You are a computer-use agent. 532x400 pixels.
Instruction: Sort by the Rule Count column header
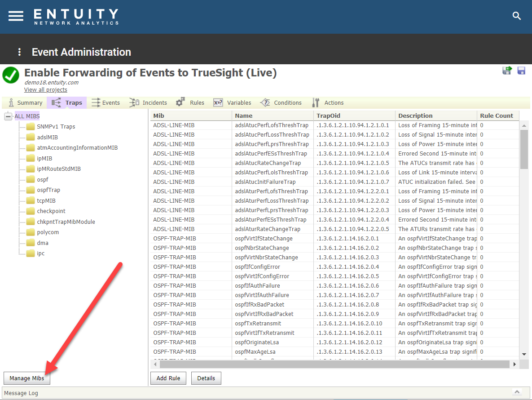coord(498,116)
